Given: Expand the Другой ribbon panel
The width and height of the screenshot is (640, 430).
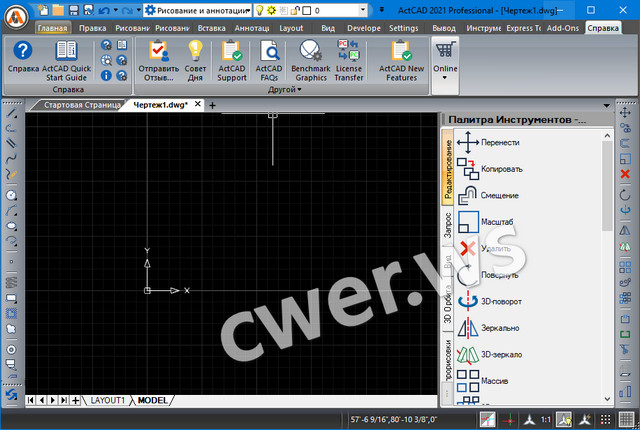Looking at the screenshot, I should [286, 90].
